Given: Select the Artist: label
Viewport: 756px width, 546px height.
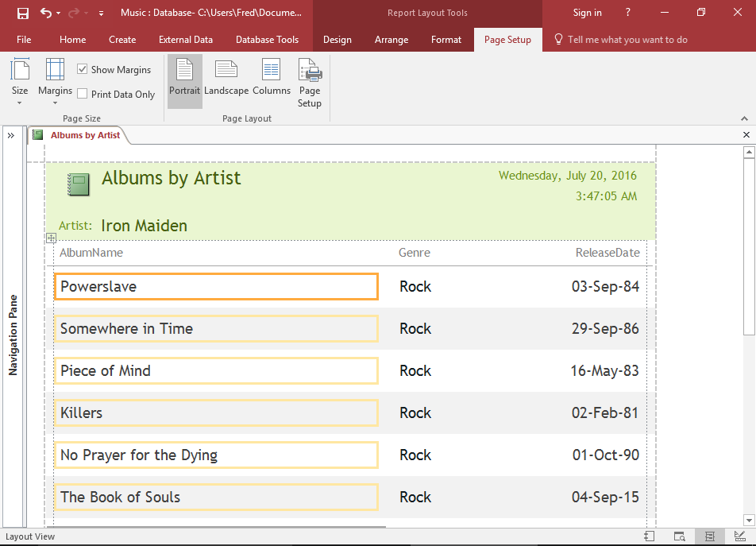Looking at the screenshot, I should [75, 226].
